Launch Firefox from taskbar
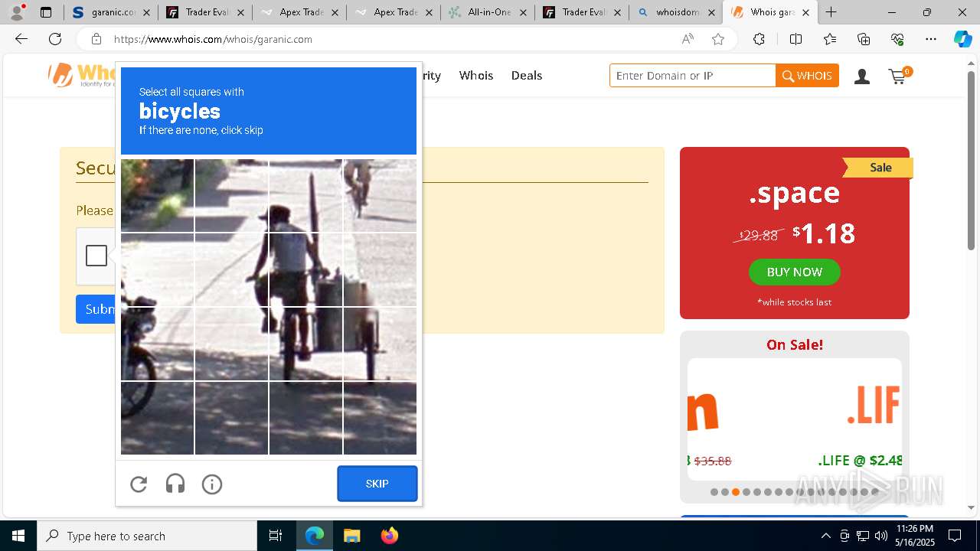This screenshot has width=980, height=551. pos(389,536)
